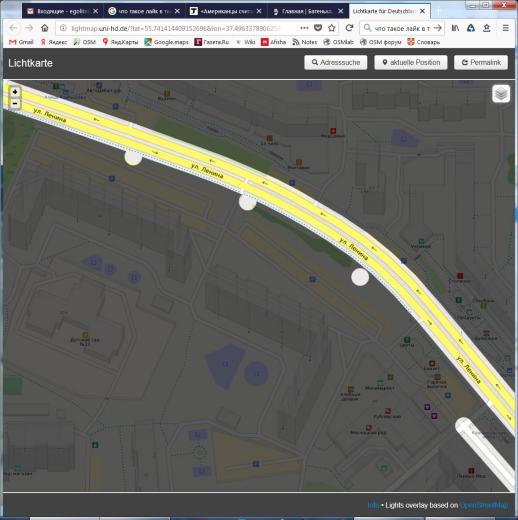Open page actions three-dots menu
518x520 pixels.
point(304,28)
